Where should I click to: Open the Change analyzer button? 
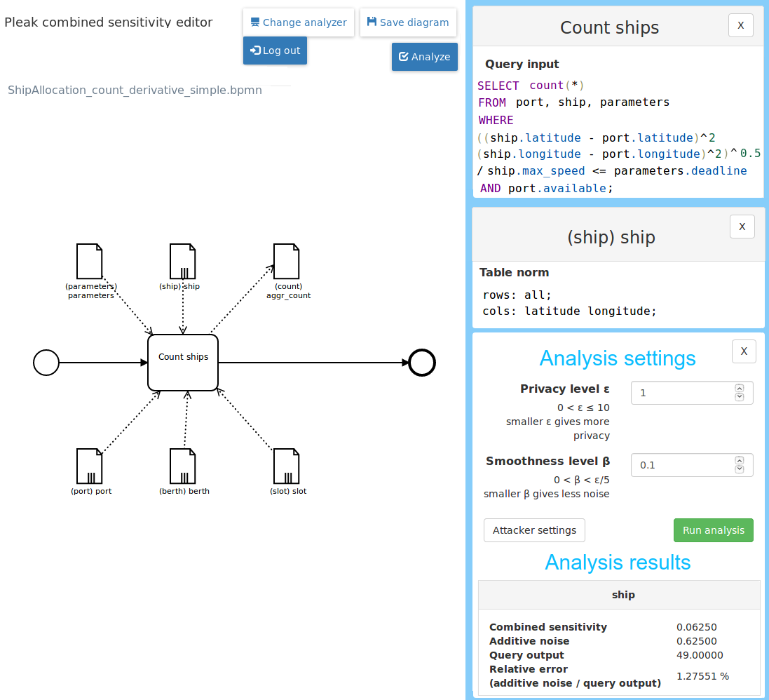pos(299,22)
